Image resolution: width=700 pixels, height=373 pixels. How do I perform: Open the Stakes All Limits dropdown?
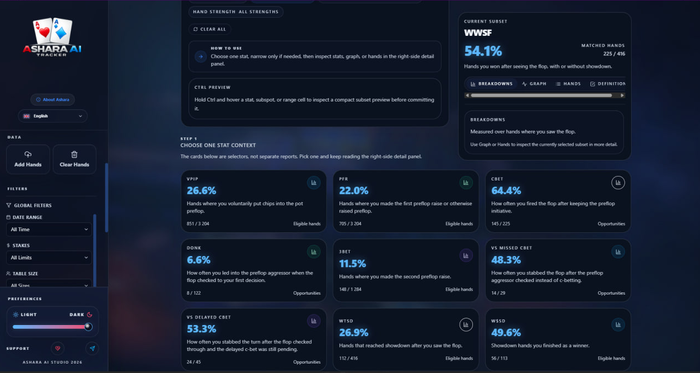click(49, 257)
